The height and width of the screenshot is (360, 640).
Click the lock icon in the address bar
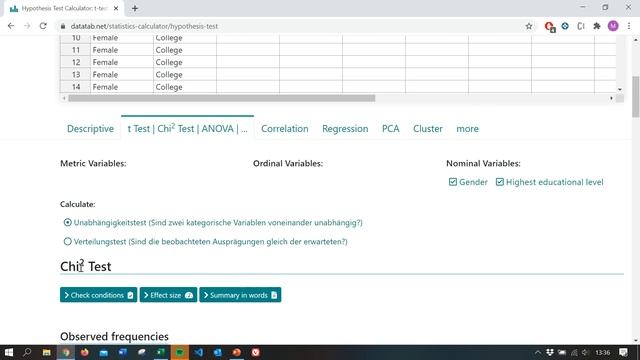[x=62, y=26]
